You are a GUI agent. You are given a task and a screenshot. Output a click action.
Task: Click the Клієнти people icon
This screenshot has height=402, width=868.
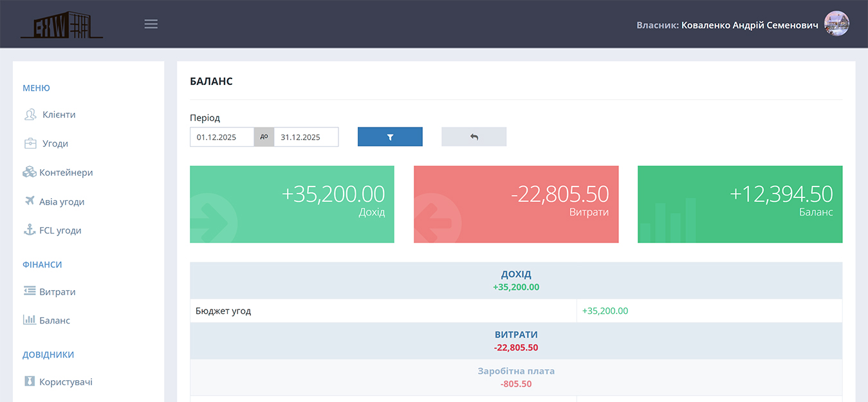coord(30,114)
